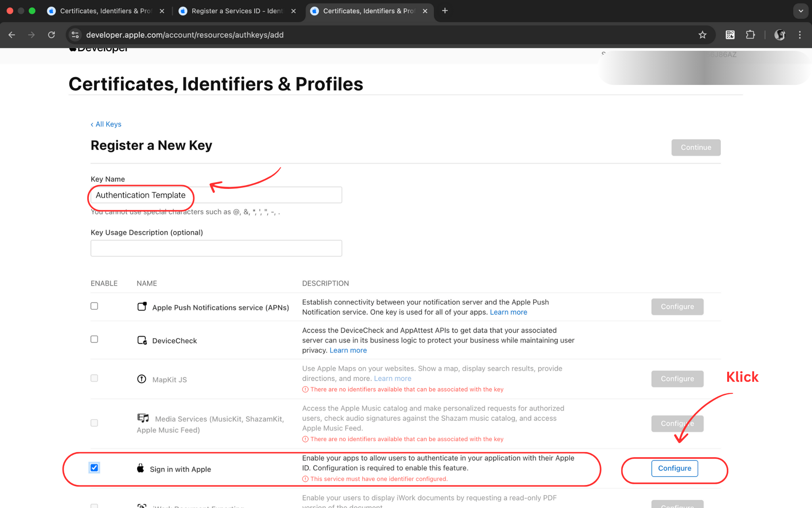Bookmark page with star icon
This screenshot has height=508, width=812.
click(x=703, y=35)
